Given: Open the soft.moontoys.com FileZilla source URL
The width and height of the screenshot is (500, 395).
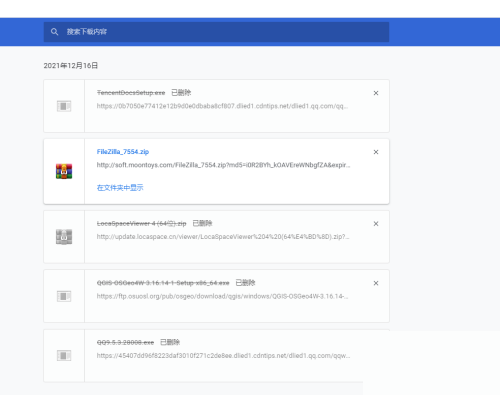Looking at the screenshot, I should tap(223, 165).
